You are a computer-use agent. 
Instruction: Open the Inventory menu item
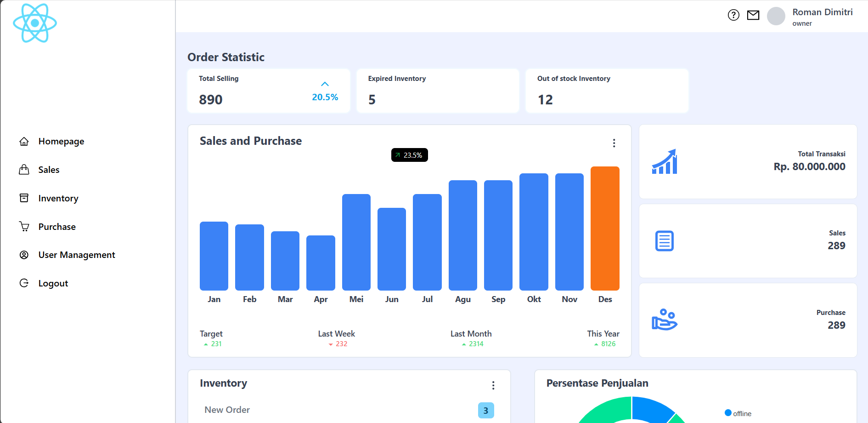point(58,198)
